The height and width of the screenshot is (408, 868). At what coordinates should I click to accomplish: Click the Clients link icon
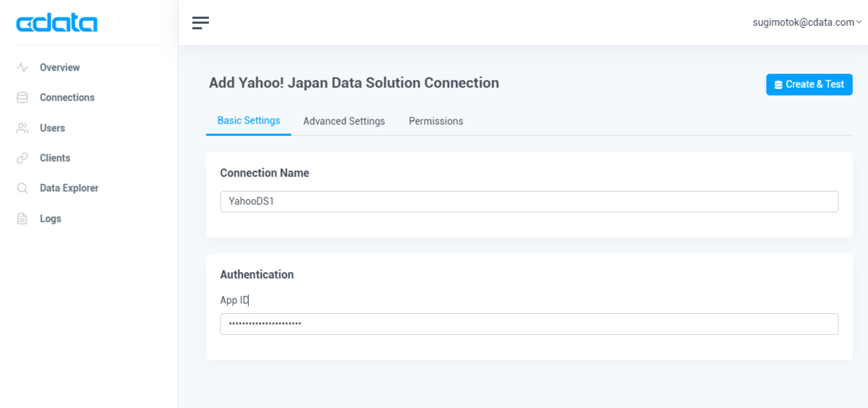tap(22, 158)
